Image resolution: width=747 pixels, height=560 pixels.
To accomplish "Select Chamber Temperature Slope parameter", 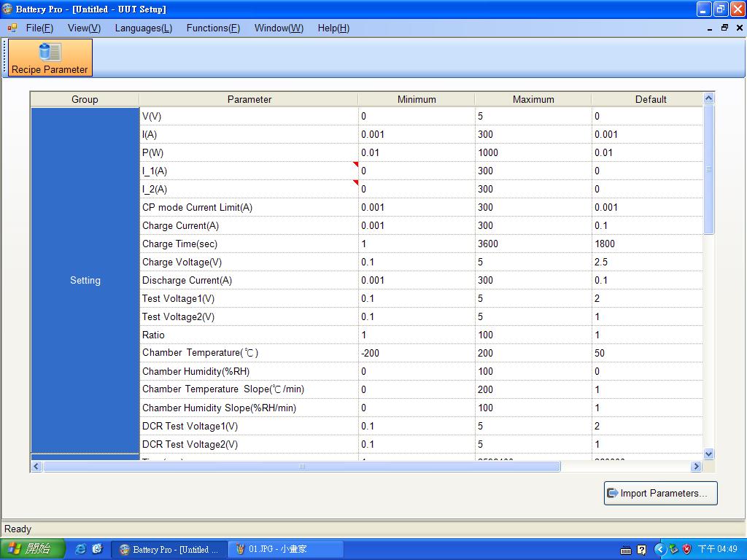I will 249,389.
